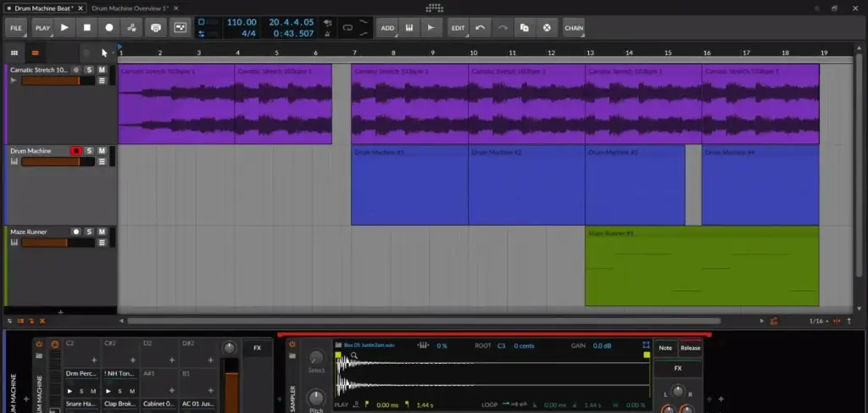Click the Sampler Note button
This screenshot has height=413, width=868.
point(665,349)
